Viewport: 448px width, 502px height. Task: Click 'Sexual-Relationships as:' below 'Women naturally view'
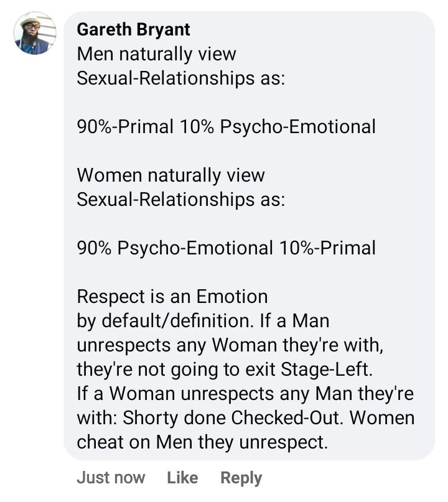tap(180, 200)
